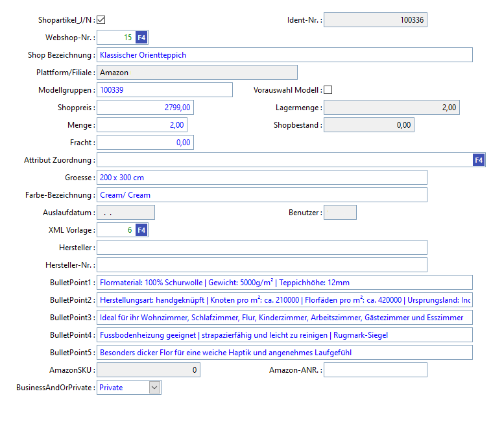
Task: Click the Auslaufdatum date field
Action: coord(126,213)
